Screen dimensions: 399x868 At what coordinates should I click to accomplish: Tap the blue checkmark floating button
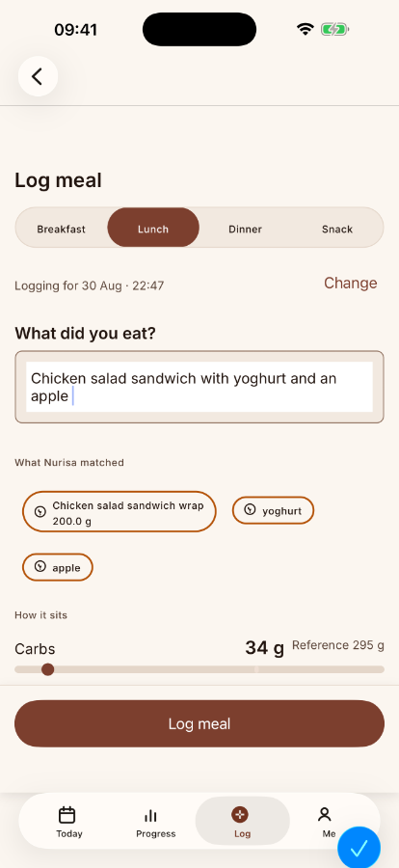point(359,847)
